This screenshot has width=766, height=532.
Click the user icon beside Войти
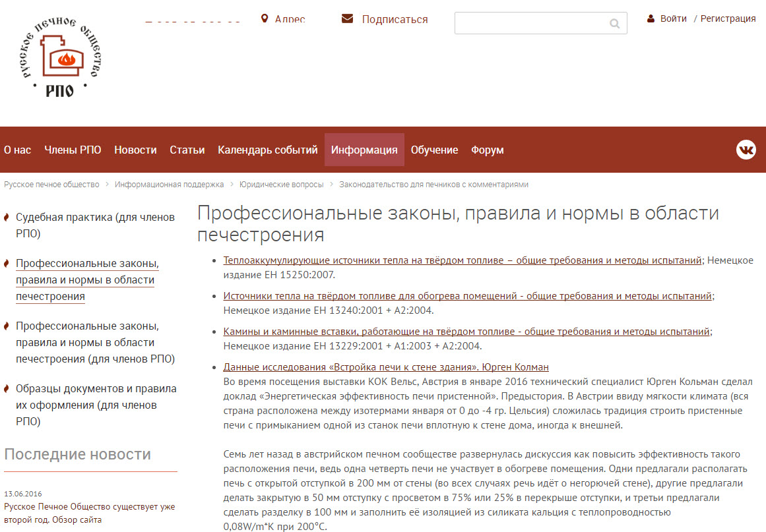point(651,19)
